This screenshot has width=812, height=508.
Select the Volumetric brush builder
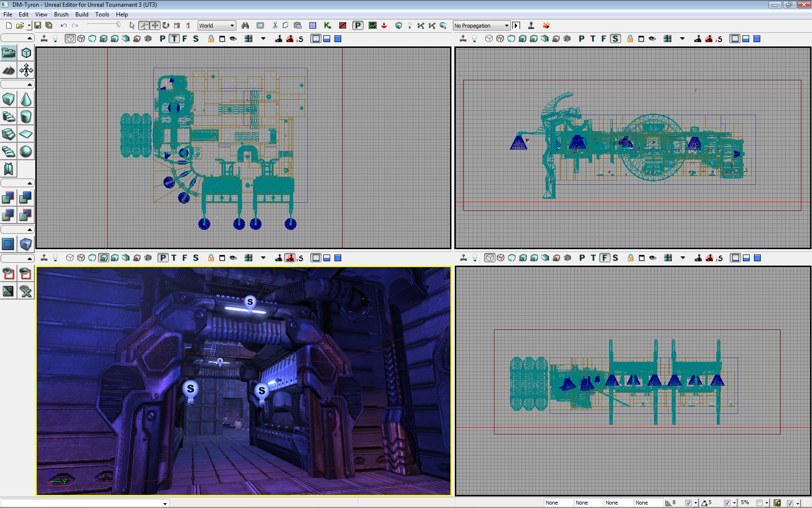pyautogui.click(x=9, y=169)
